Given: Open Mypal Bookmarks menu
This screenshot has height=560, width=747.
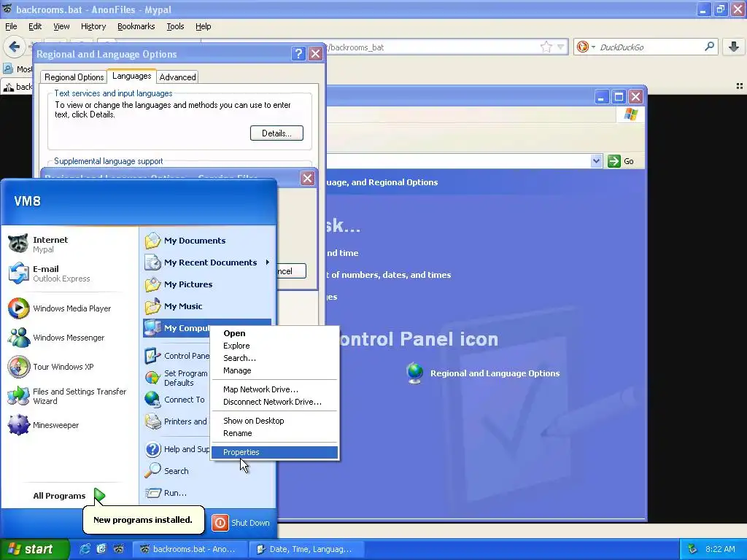Looking at the screenshot, I should point(136,26).
